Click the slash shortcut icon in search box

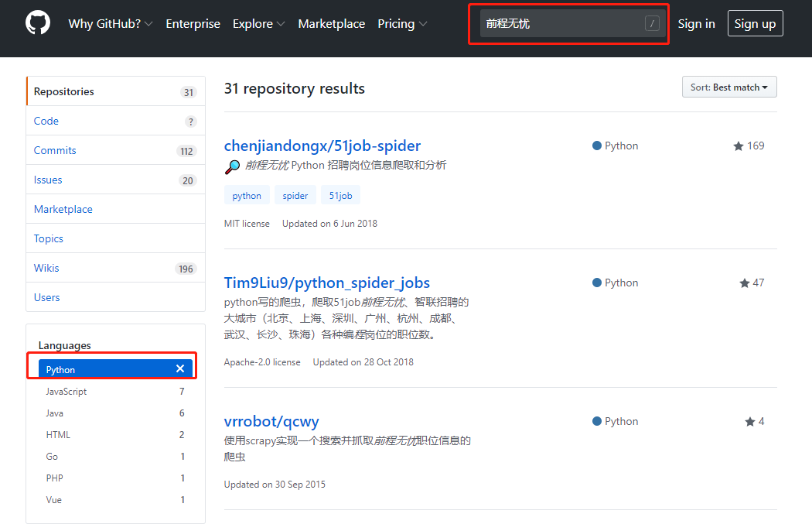coord(652,23)
